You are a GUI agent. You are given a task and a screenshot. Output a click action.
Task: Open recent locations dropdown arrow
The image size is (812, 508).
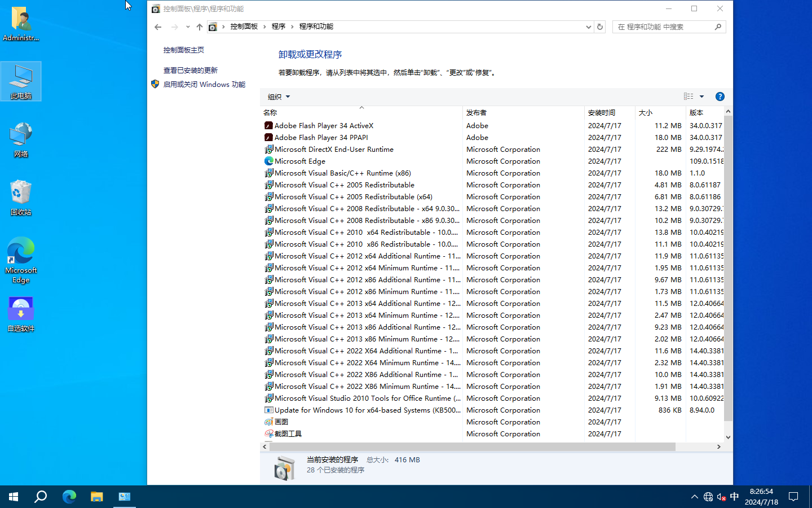188,27
